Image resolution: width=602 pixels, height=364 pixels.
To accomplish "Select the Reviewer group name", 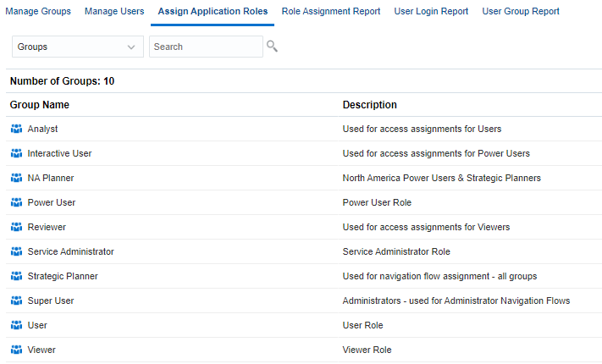I will tap(47, 228).
